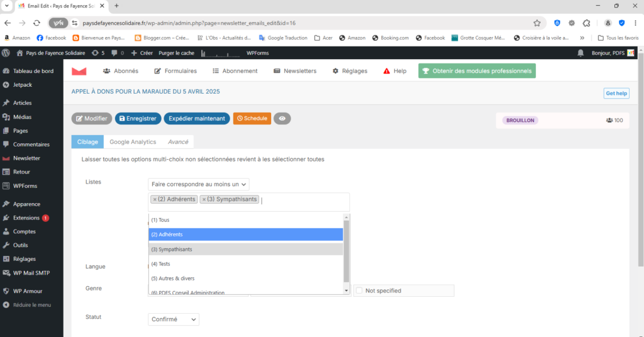Select Tests option in the list dropdown

coord(161,264)
